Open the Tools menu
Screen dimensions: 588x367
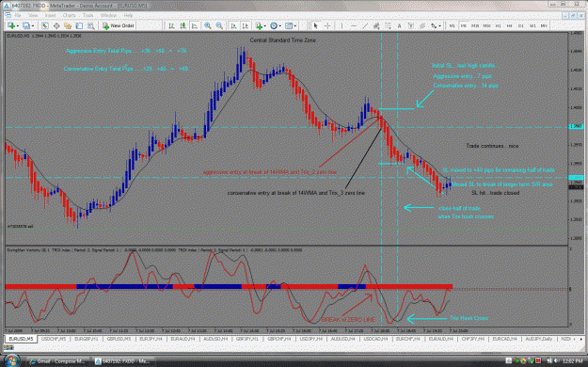[88, 15]
